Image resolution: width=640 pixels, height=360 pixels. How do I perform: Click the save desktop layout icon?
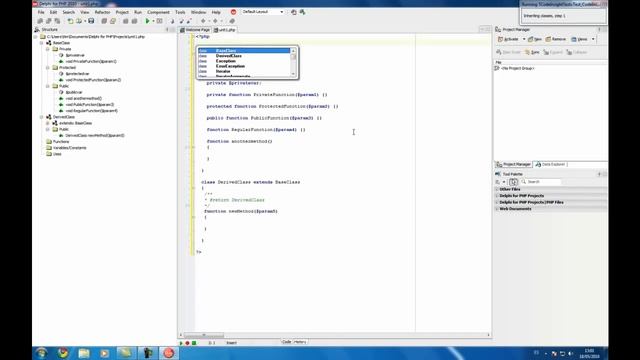[x=293, y=12]
